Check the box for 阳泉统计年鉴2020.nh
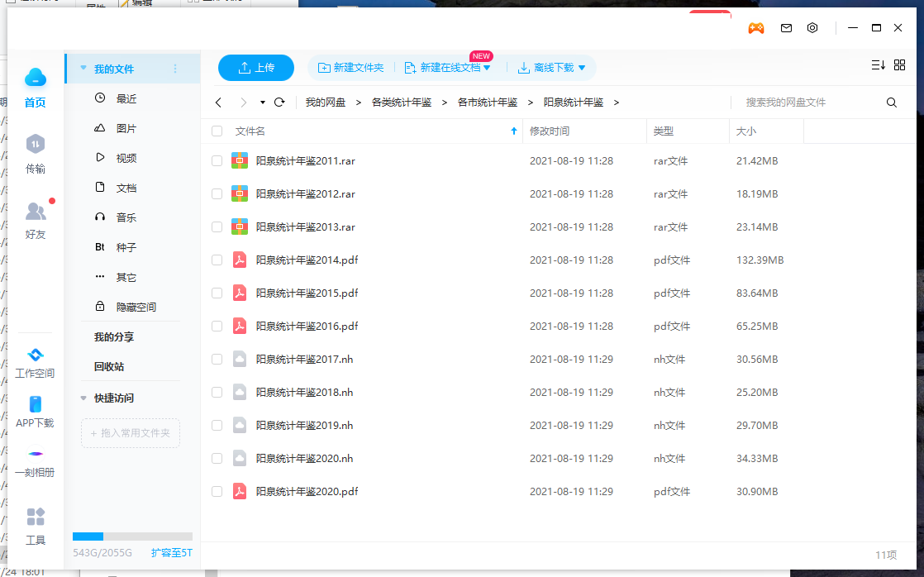924x577 pixels. click(x=217, y=458)
